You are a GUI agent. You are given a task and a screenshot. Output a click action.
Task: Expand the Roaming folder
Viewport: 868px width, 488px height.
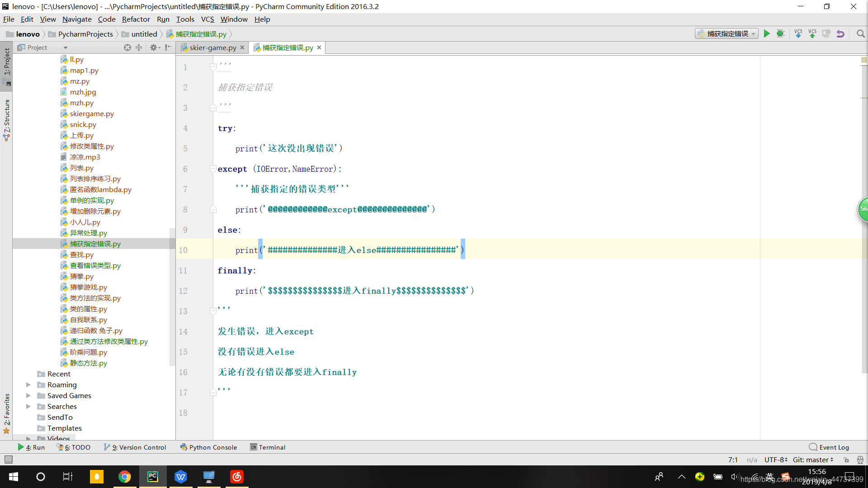click(28, 385)
